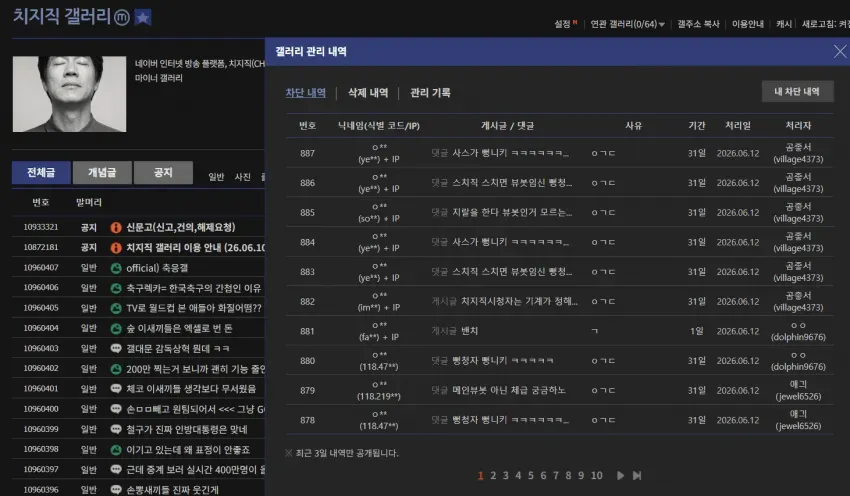Open block entry 881 밴치 post
Image resolution: width=850 pixels, height=496 pixels.
[469, 331]
